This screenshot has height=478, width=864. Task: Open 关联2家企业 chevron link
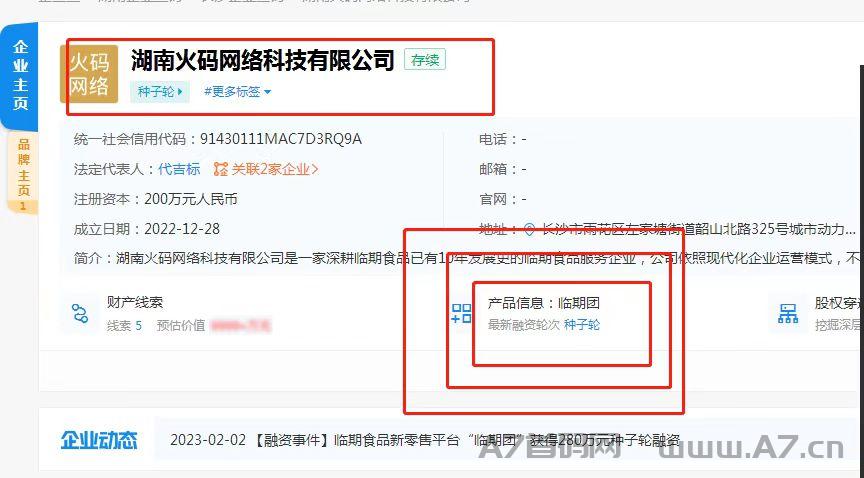point(274,169)
